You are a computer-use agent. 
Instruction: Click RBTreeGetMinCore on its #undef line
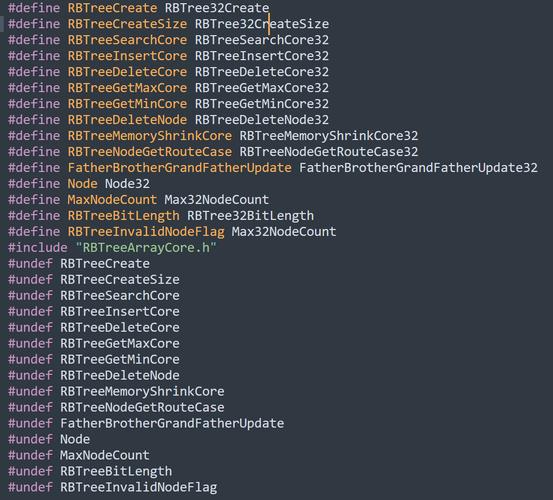[120, 359]
